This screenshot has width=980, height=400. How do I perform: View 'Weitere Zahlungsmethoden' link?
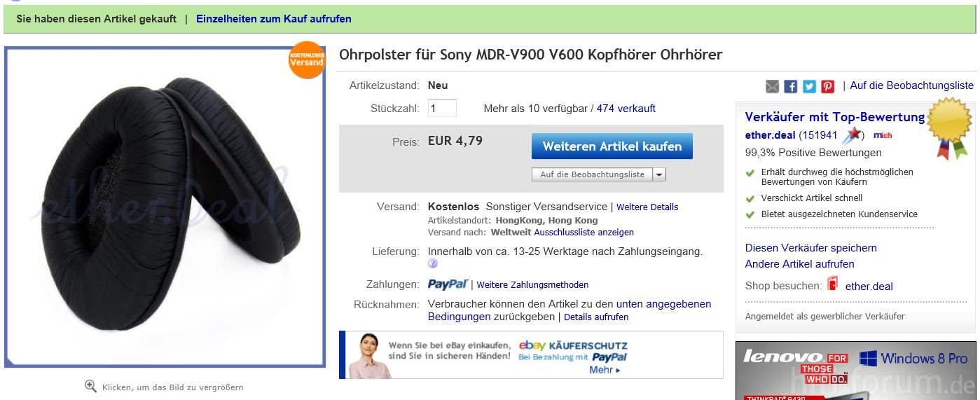point(532,285)
